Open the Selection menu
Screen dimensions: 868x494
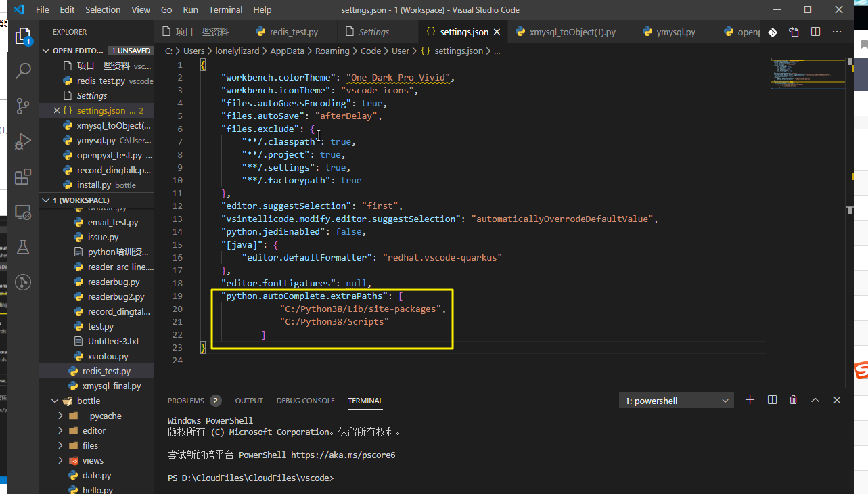coord(103,9)
